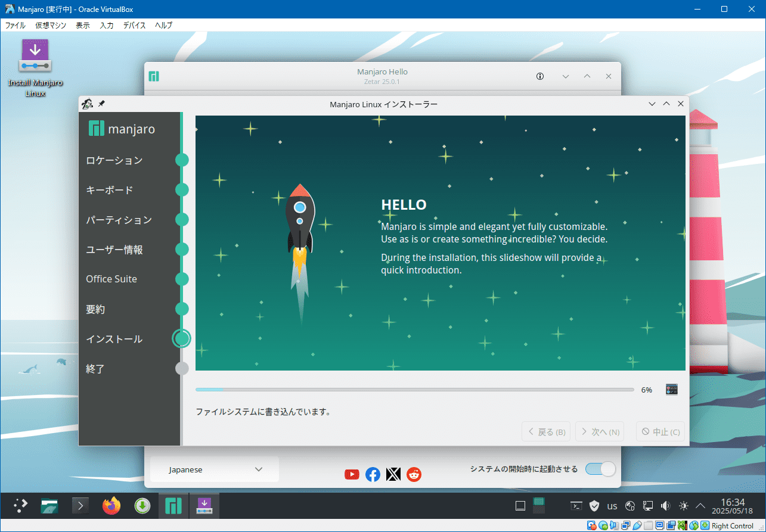This screenshot has height=532, width=766.
Task: Click the VirtualBox shared folders status icon
Action: click(649, 525)
